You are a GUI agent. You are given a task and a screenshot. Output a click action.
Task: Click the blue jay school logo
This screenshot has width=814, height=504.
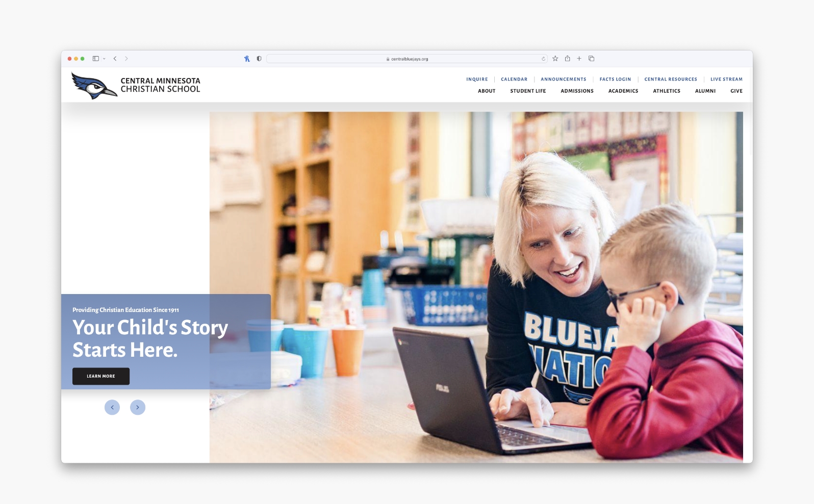pyautogui.click(x=94, y=86)
